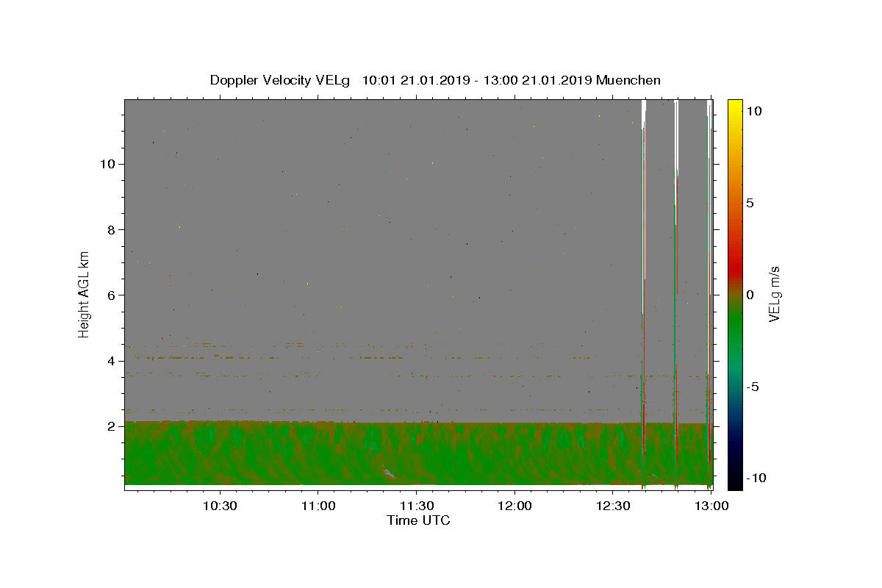Click the colorbar tick label '5'
Viewport: 882px width, 588px height.
(x=750, y=203)
